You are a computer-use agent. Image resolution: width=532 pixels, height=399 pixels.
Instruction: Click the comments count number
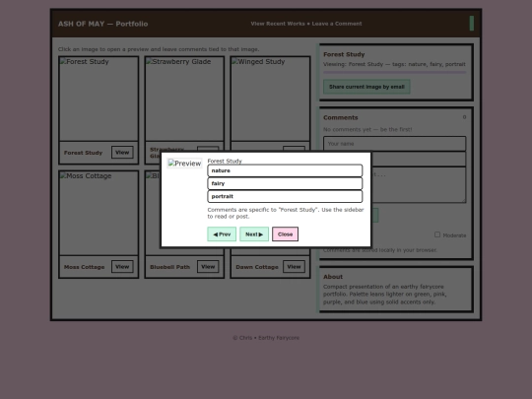pos(464,117)
